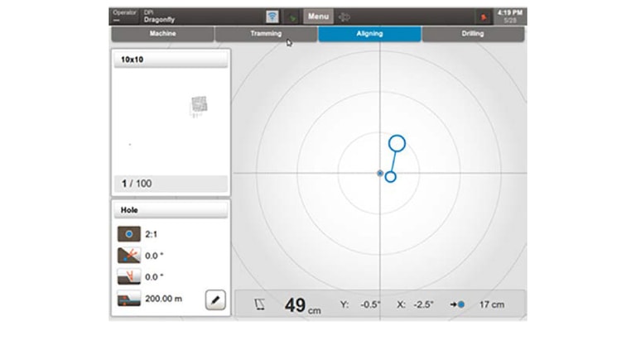Select the Aligning tab
The image size is (636, 364).
(x=369, y=34)
